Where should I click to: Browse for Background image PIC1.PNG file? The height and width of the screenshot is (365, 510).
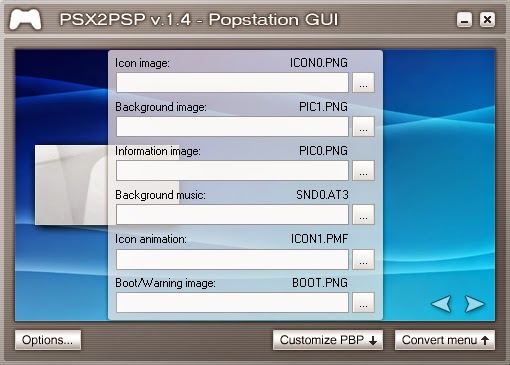363,126
